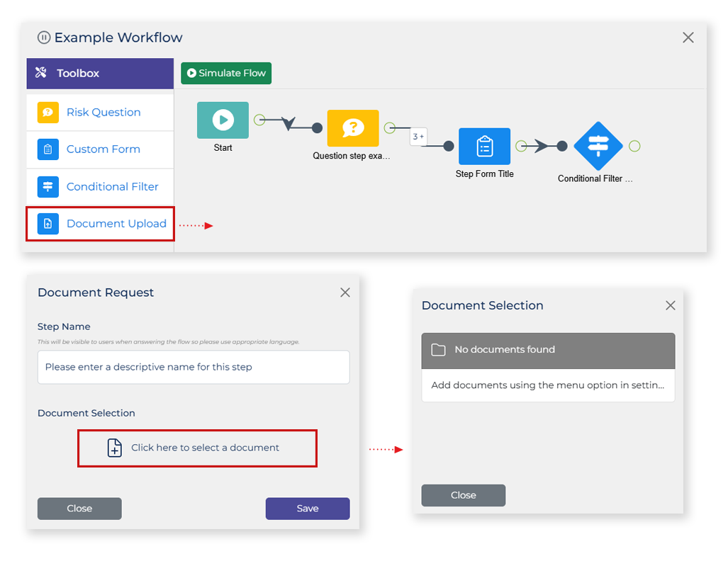Screen dimensions: 728x561
Task: Run Simulate Flow
Action: (226, 74)
